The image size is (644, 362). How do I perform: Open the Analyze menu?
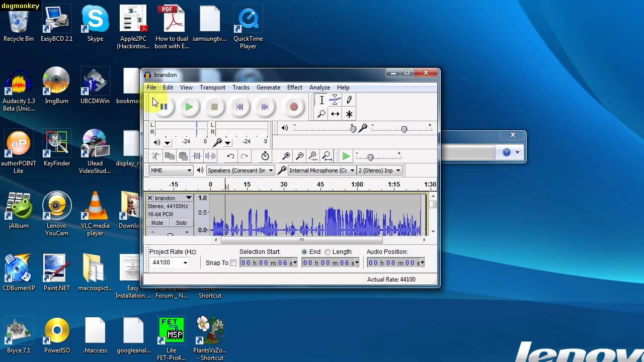point(319,87)
